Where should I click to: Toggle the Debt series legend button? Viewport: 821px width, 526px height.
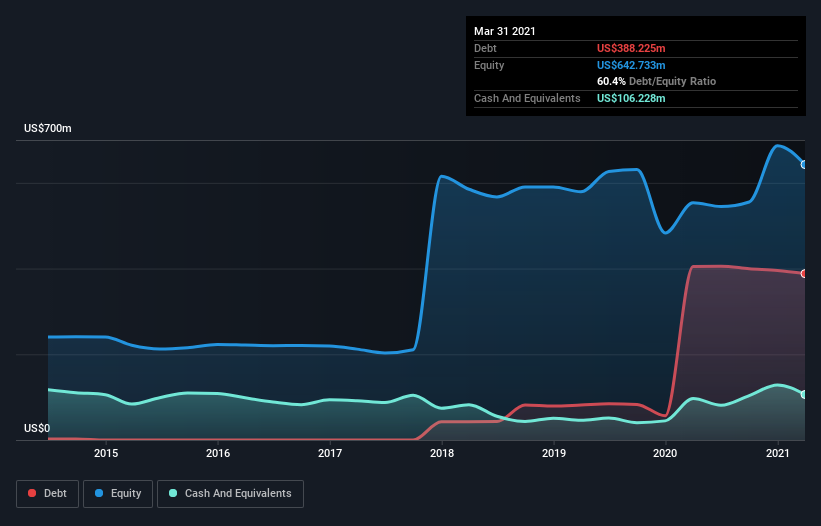click(47, 494)
